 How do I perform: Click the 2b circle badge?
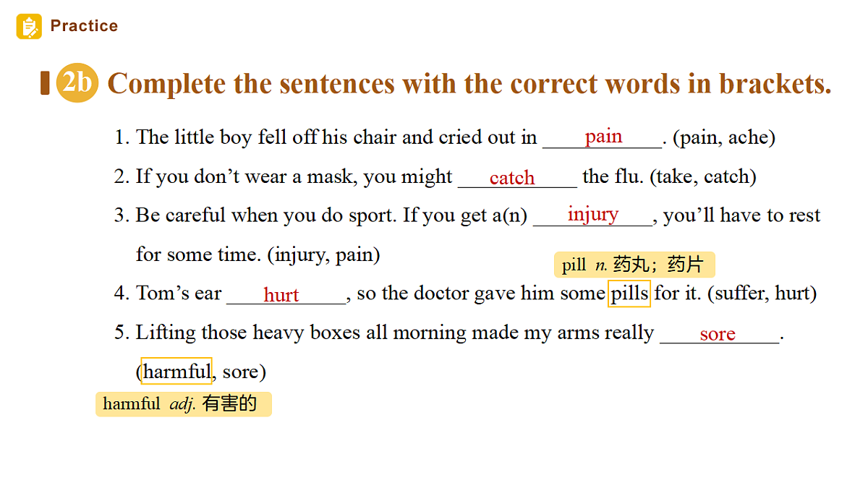77,83
